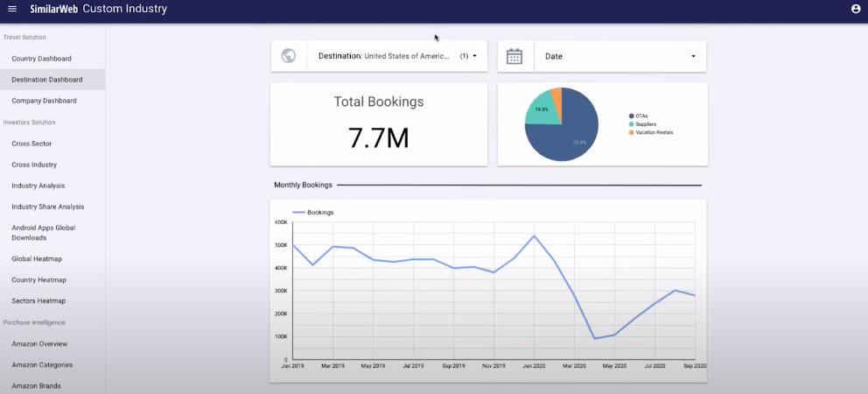Select Global Heatmap in sidebar

tap(37, 259)
